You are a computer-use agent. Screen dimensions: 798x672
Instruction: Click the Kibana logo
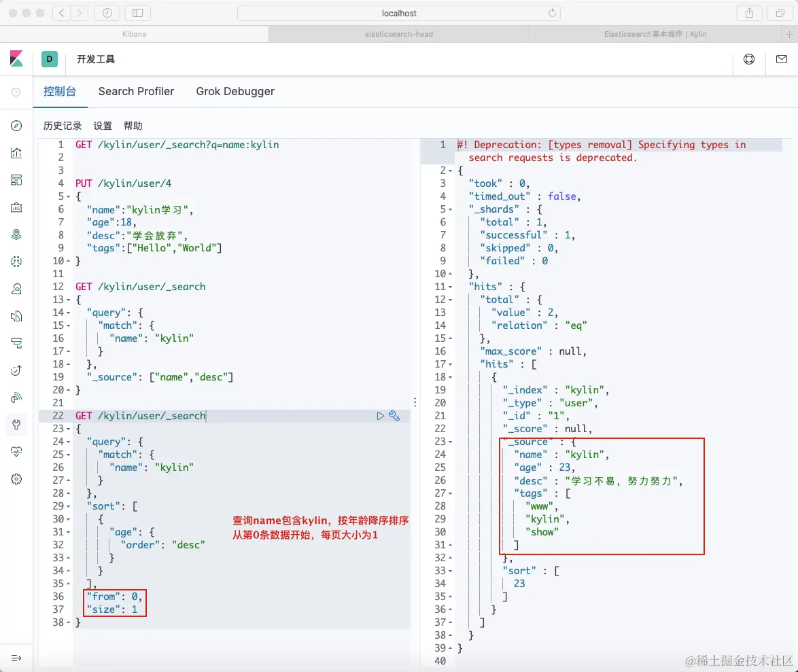click(16, 59)
